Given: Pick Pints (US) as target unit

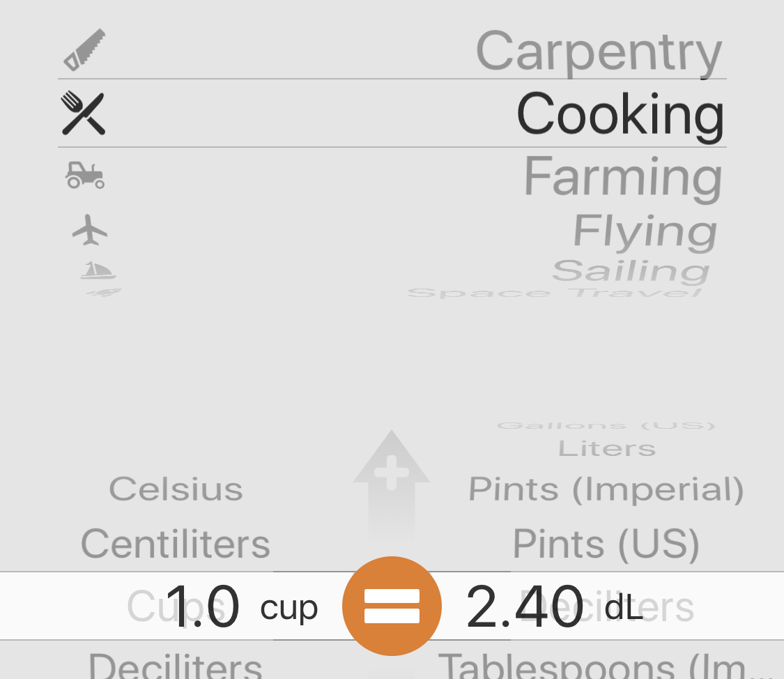Looking at the screenshot, I should click(606, 544).
